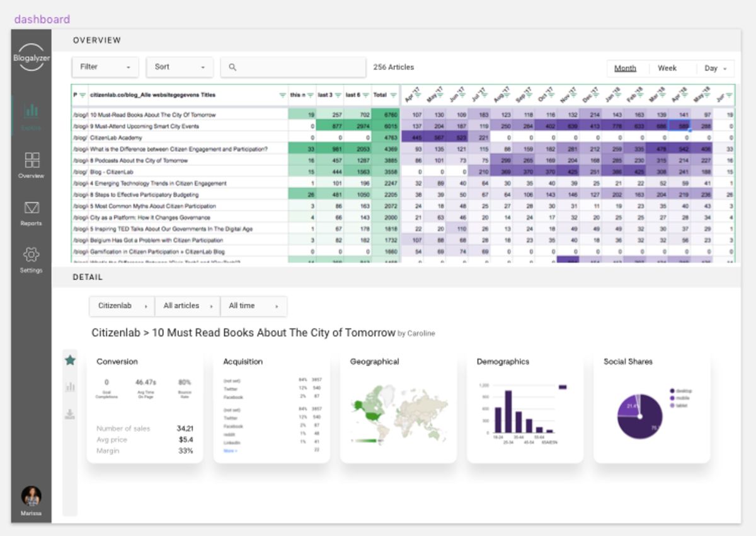756x536 pixels.
Task: Expand the All articles selector
Action: [188, 306]
